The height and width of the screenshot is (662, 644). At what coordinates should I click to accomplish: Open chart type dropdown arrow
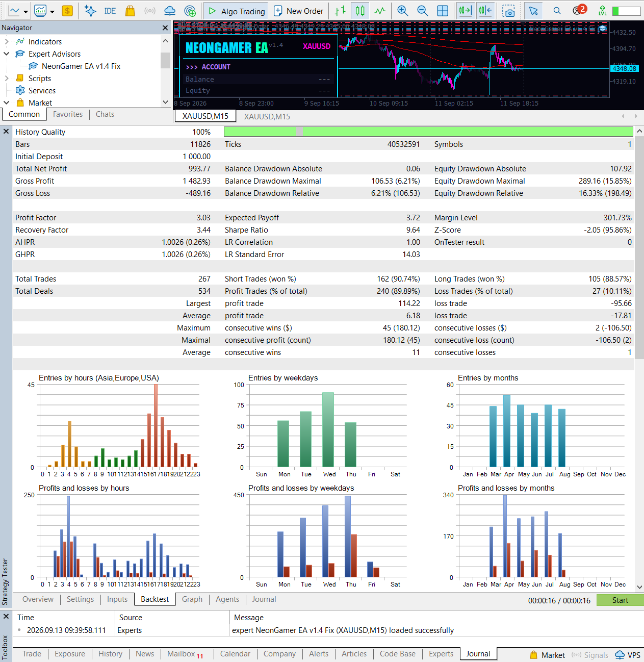click(x=25, y=11)
